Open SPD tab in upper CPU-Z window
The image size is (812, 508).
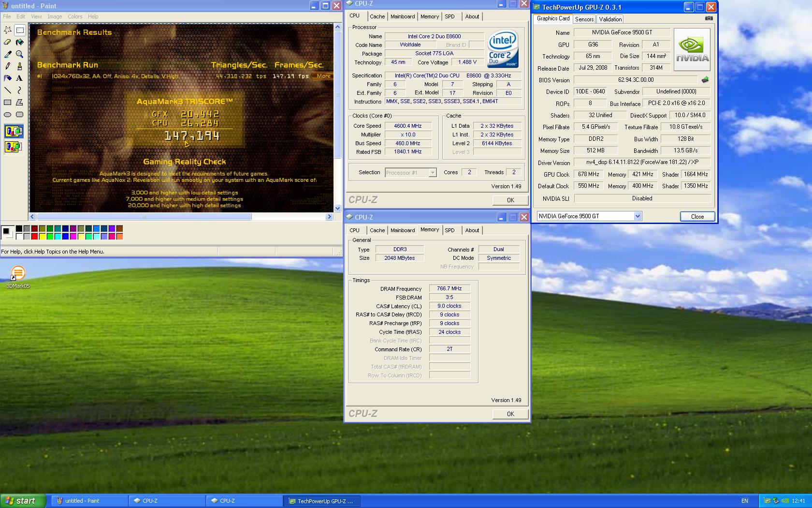pyautogui.click(x=450, y=16)
